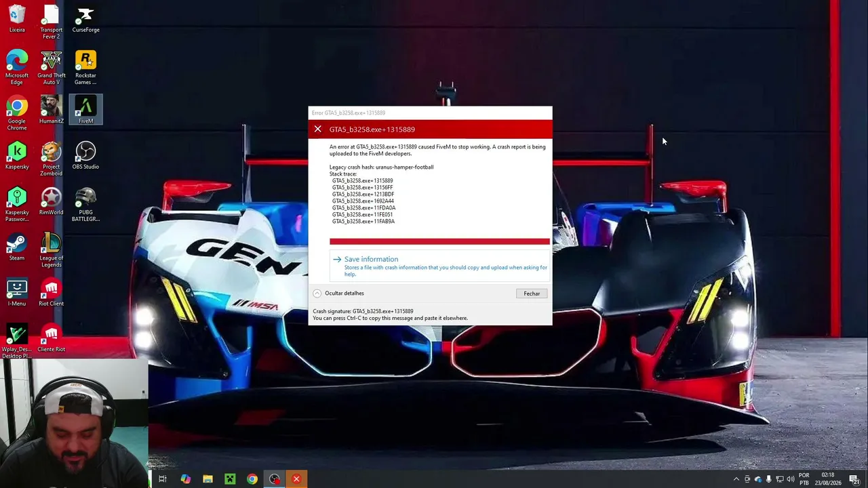Click the microphone tray icon
Image resolution: width=868 pixels, height=488 pixels.
(768, 479)
